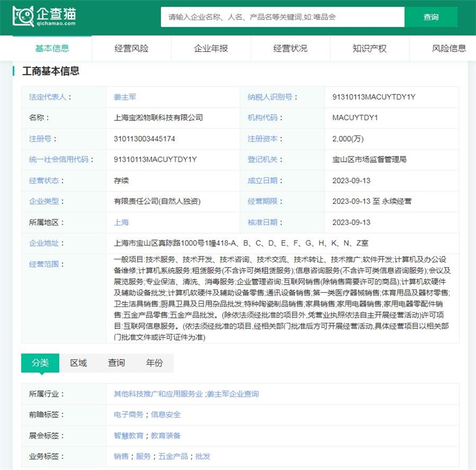
Task: Open the 查询 sub-tab
Action: click(x=116, y=363)
